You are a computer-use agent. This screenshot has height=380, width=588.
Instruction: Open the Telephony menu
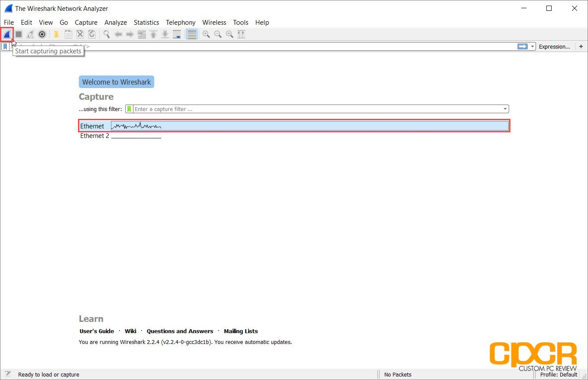click(x=181, y=23)
